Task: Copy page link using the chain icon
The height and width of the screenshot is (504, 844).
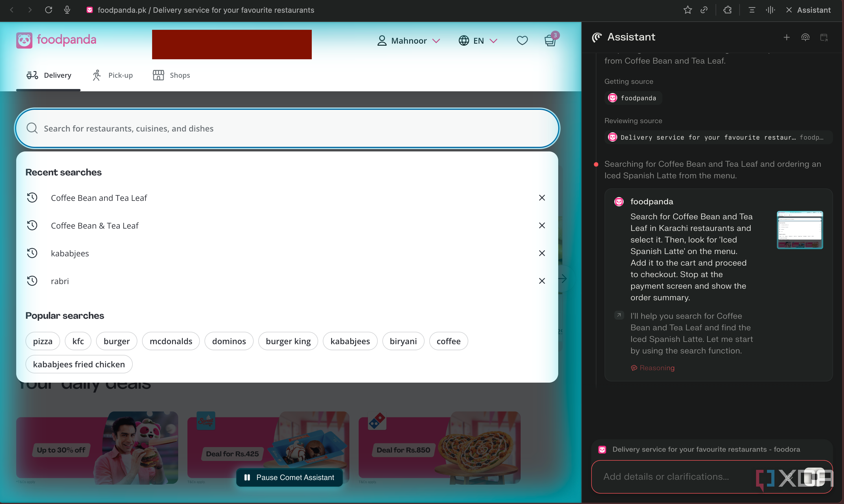Action: click(704, 10)
